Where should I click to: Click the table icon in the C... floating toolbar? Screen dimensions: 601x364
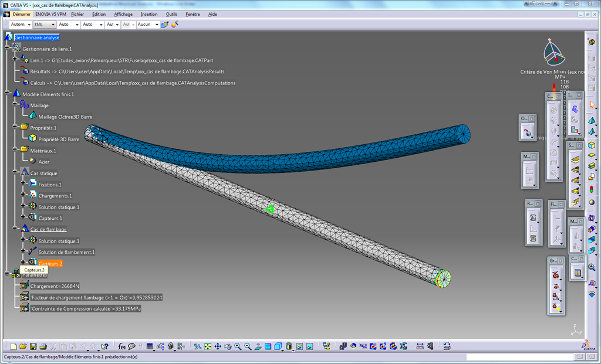click(x=578, y=273)
